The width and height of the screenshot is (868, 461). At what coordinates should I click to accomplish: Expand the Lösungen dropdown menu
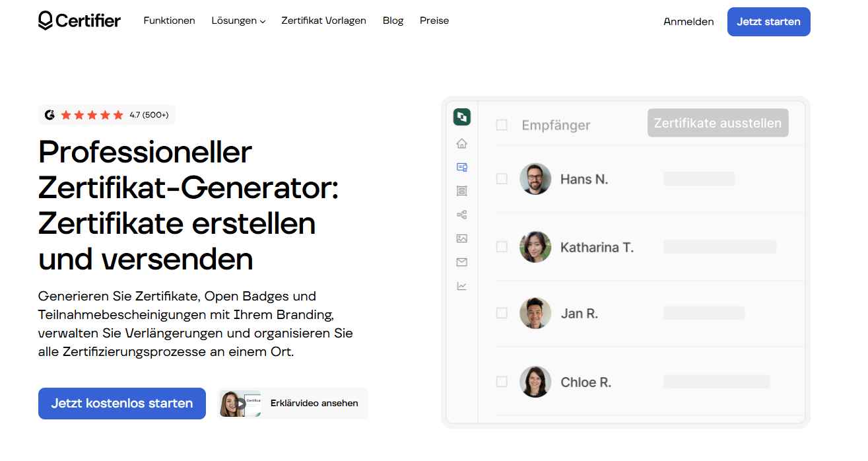(x=238, y=20)
